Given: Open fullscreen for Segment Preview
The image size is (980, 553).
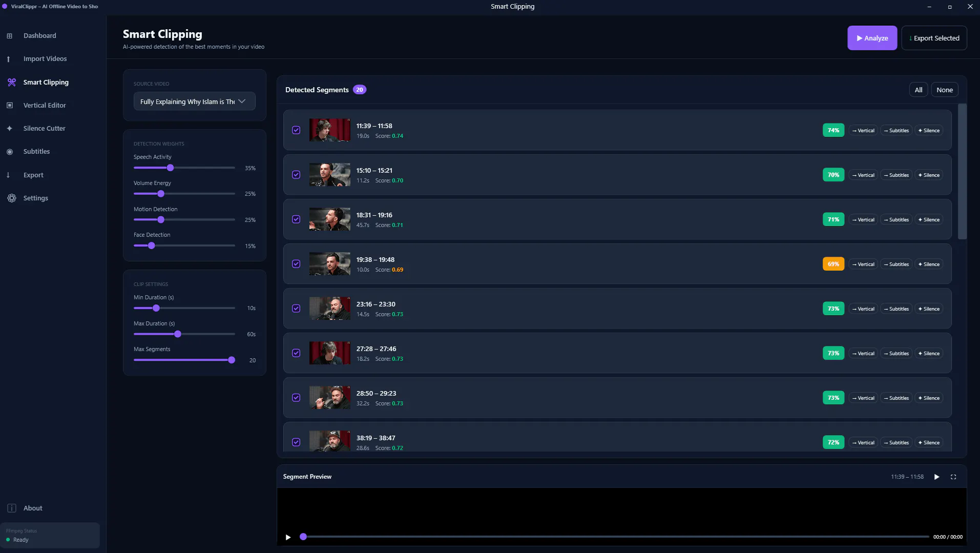Looking at the screenshot, I should [953, 477].
